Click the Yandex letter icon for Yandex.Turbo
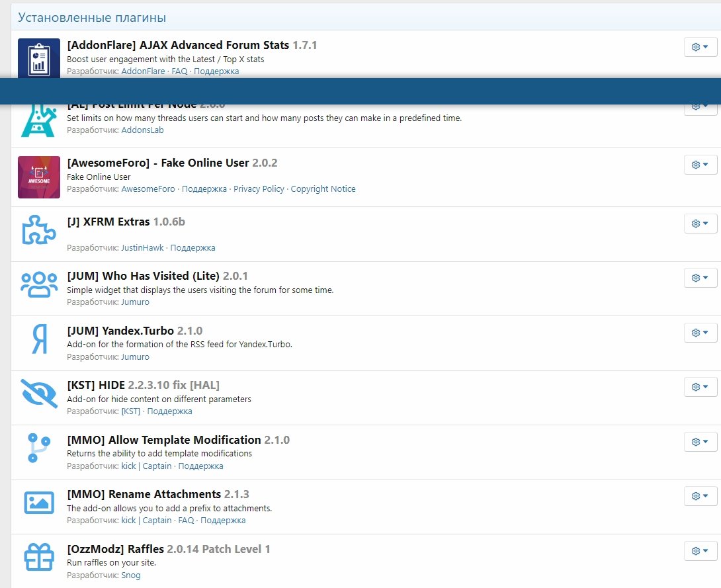721x588 pixels. (x=40, y=339)
